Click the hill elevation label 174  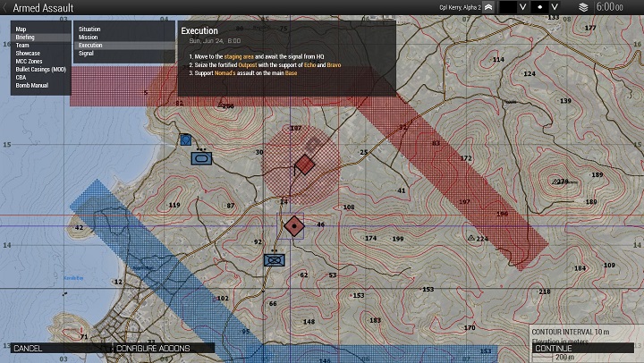370,238
